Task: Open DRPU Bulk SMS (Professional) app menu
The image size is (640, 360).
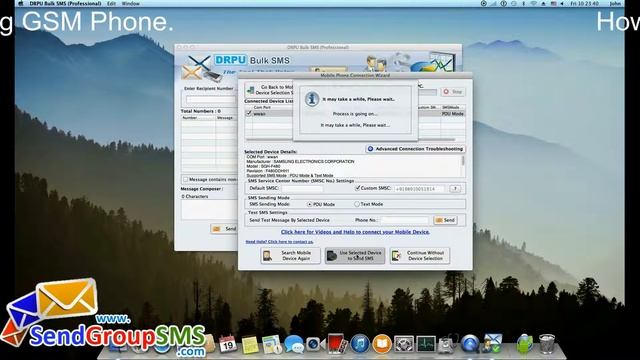Action: 65,3
